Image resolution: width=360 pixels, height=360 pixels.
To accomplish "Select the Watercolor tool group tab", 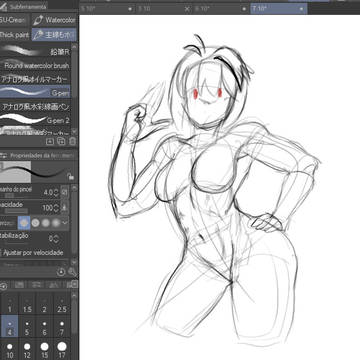I will click(x=54, y=20).
